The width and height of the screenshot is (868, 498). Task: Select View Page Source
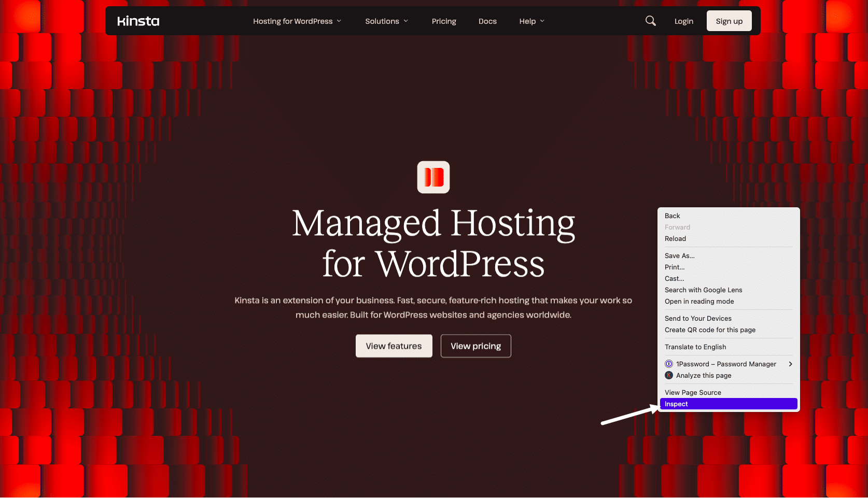(729, 392)
